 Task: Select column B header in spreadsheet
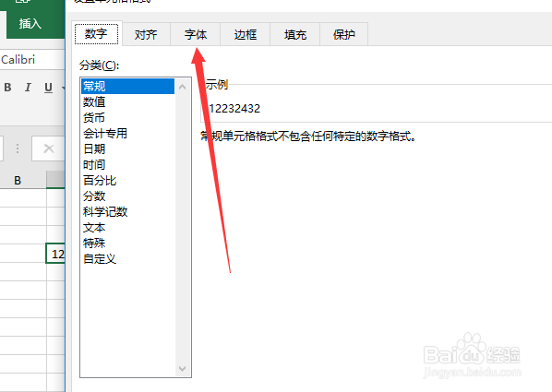pos(18,181)
